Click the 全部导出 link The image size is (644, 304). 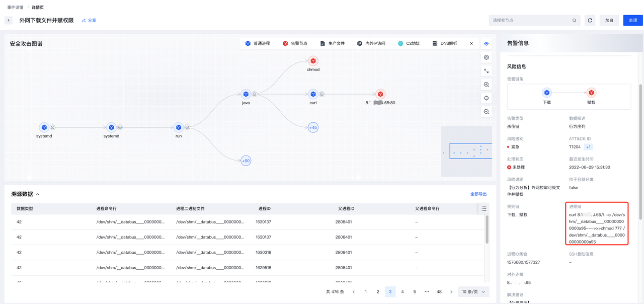click(478, 194)
